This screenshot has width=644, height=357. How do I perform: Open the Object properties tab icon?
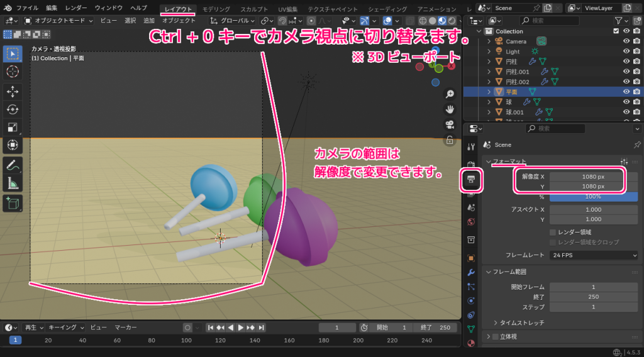coord(471,258)
